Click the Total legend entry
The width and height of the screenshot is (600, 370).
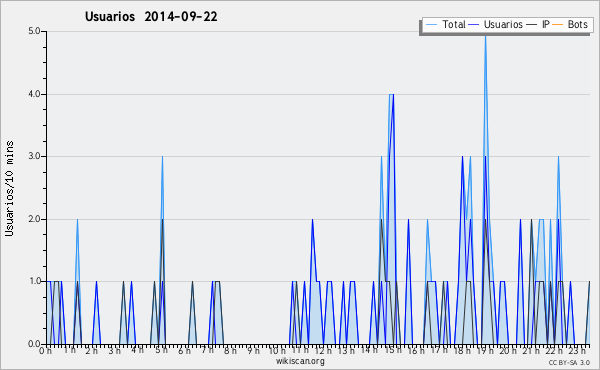pos(445,24)
